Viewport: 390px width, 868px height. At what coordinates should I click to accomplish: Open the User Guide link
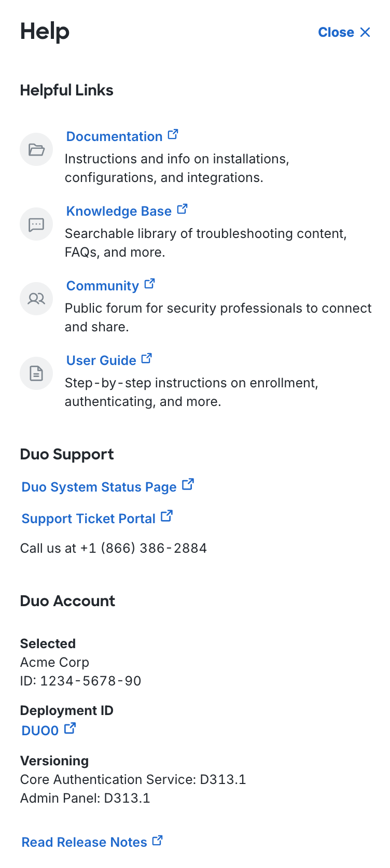coord(101,361)
